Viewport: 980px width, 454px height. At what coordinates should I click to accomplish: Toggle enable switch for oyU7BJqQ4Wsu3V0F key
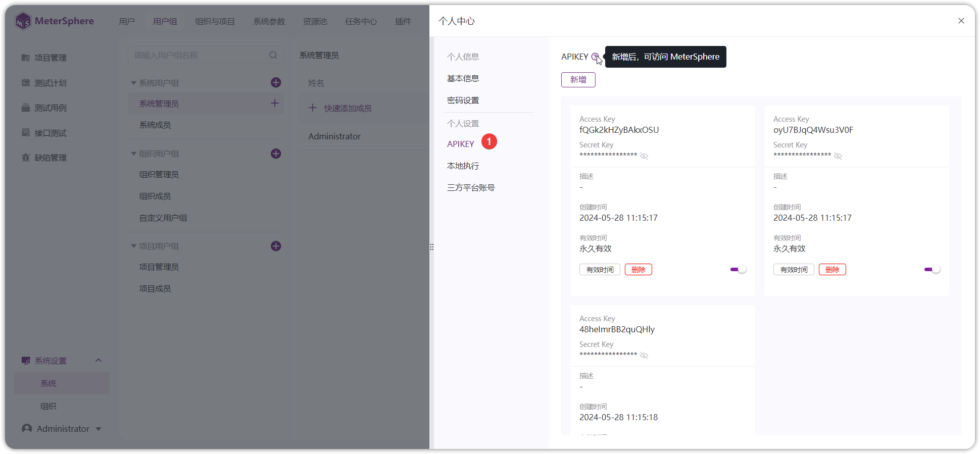point(932,270)
